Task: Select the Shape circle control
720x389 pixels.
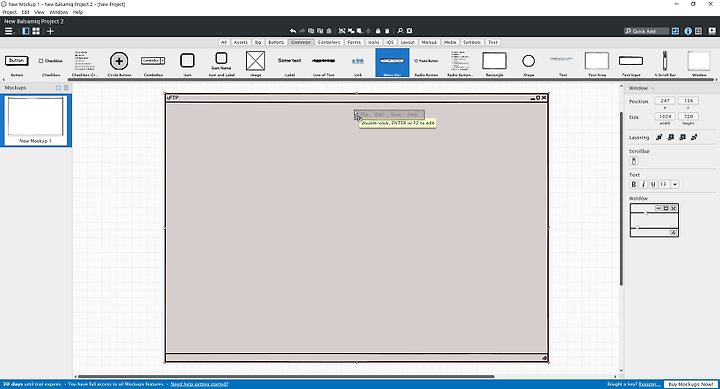Action: (529, 63)
